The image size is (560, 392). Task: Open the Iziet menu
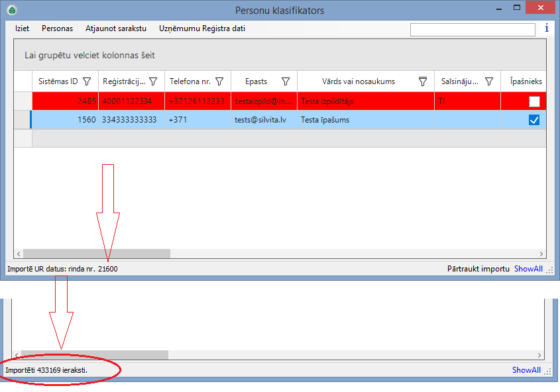(x=23, y=29)
